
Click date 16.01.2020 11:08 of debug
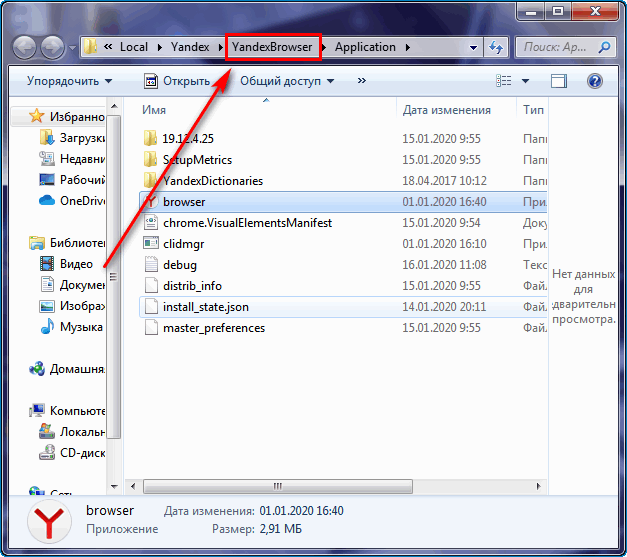(444, 265)
